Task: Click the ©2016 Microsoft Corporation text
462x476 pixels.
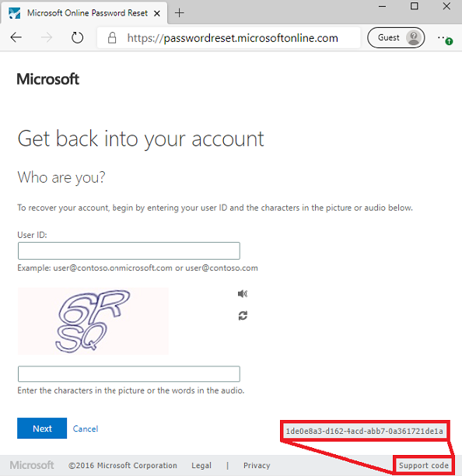Action: 123,465
